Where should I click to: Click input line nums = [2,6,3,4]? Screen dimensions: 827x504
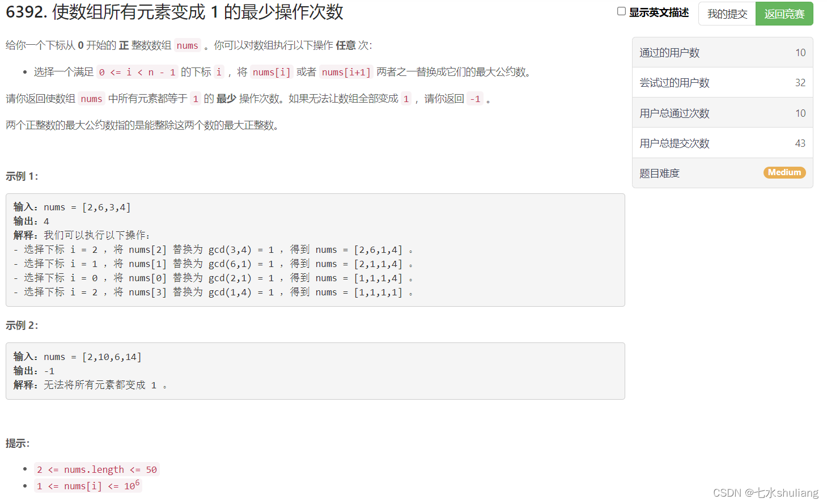72,207
